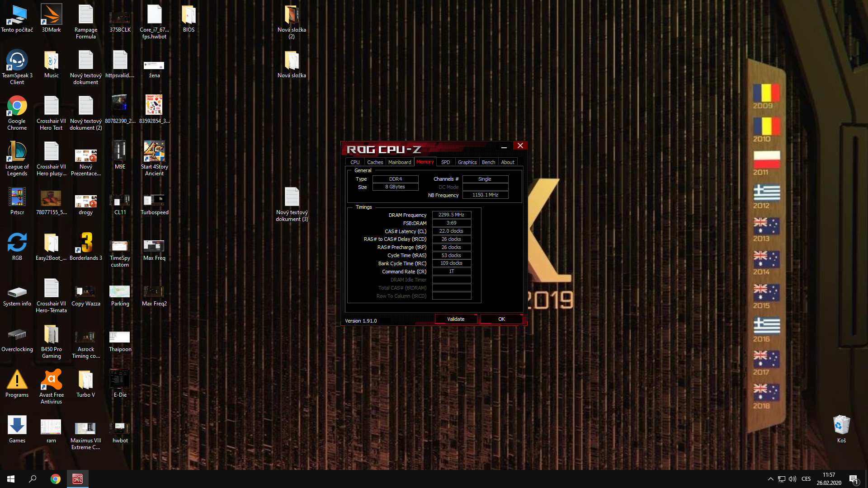This screenshot has width=868, height=488.
Task: Select the Overclocking desktop icon
Action: pyautogui.click(x=17, y=340)
